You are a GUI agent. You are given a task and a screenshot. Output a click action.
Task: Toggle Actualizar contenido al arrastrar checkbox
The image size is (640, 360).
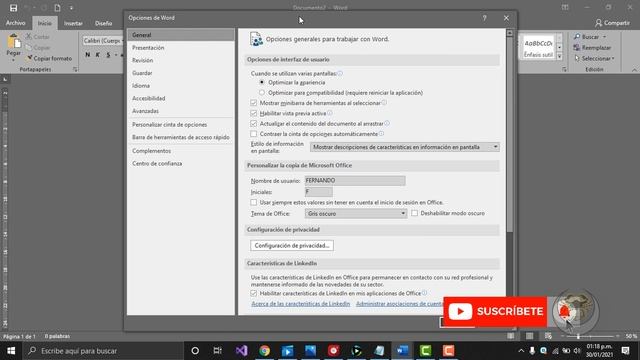253,123
